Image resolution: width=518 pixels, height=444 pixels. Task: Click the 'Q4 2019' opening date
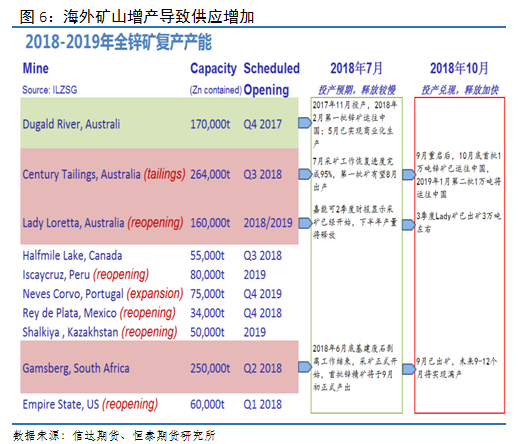(263, 294)
